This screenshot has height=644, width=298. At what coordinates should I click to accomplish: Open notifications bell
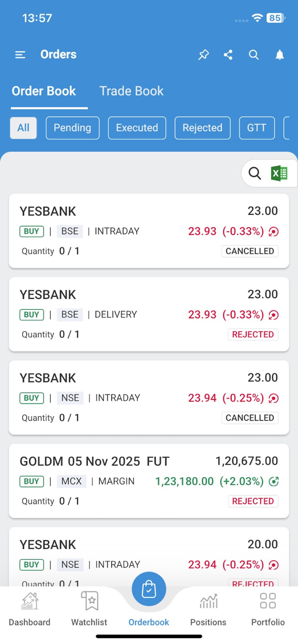pyautogui.click(x=280, y=55)
